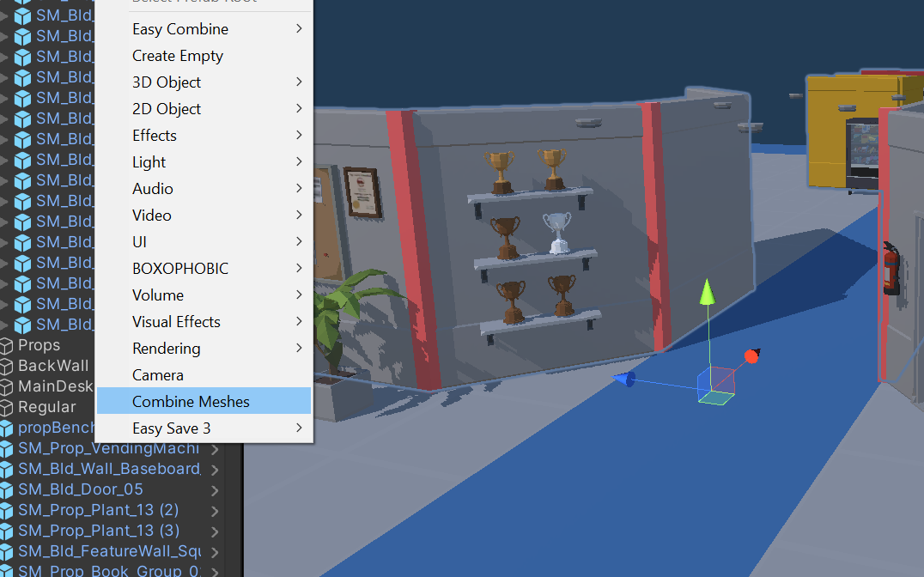924x577 pixels.
Task: Click the MainDesk object cube icon
Action: 7,386
